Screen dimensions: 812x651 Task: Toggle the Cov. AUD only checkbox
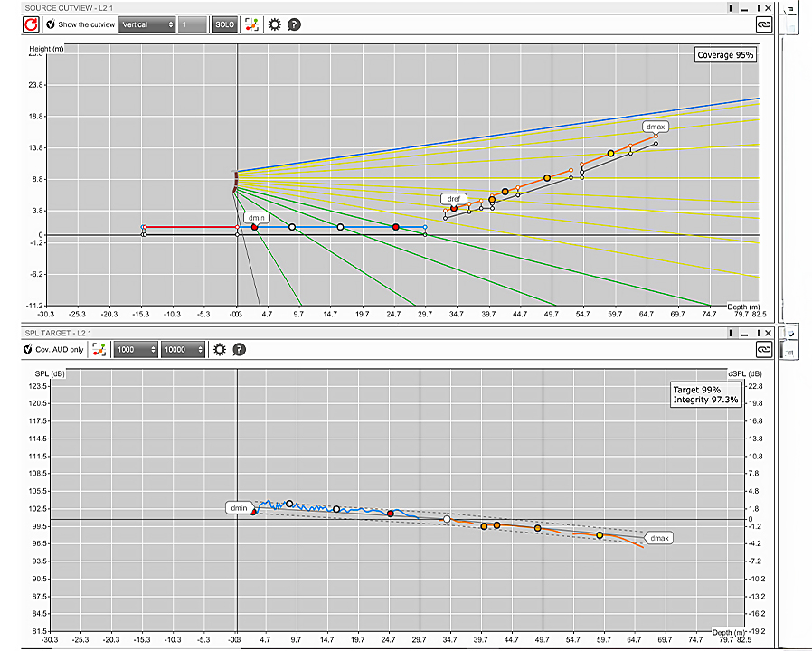coord(27,349)
